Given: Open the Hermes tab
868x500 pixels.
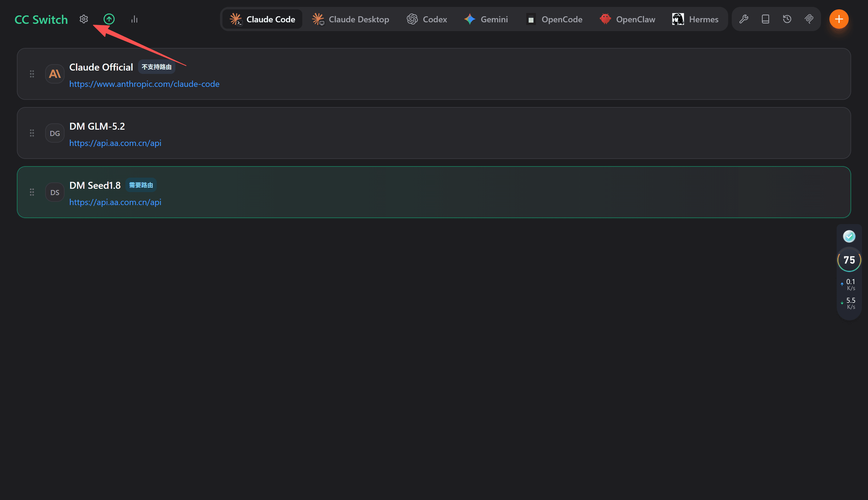Looking at the screenshot, I should tap(695, 19).
